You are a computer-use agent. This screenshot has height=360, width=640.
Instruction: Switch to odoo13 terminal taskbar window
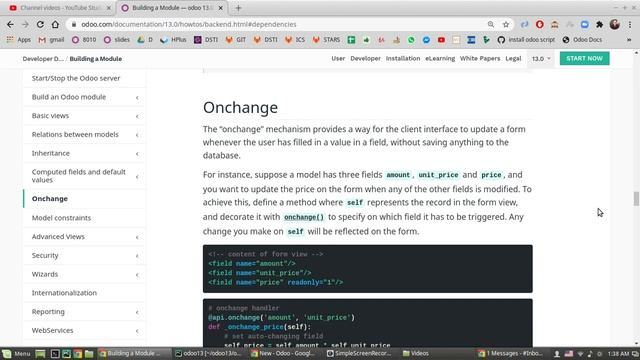coord(208,353)
